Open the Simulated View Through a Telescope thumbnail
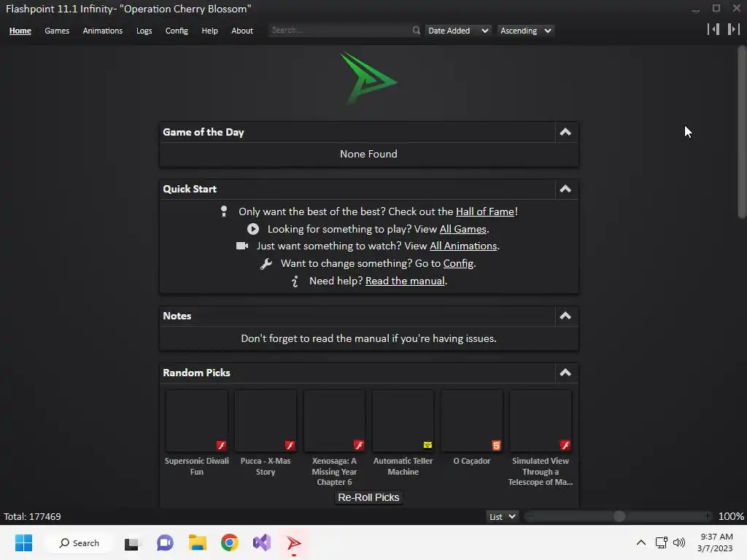Image resolution: width=747 pixels, height=560 pixels. (541, 421)
